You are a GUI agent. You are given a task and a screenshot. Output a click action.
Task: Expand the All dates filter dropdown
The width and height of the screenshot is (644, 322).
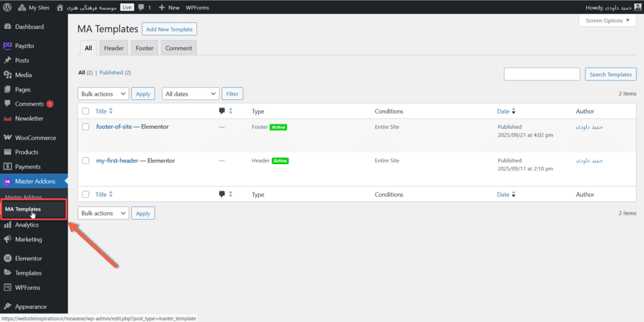tap(190, 94)
